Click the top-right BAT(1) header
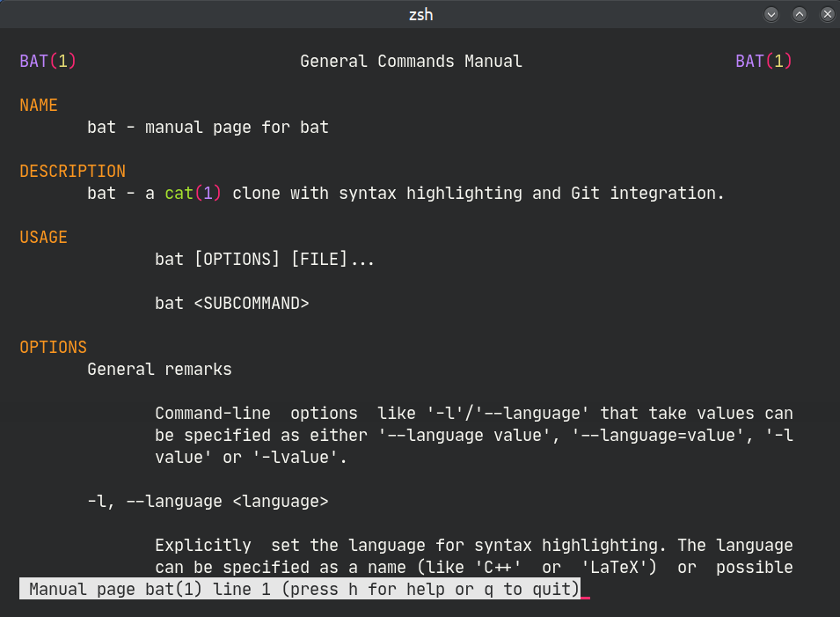Viewport: 840px width, 617px height. 763,61
